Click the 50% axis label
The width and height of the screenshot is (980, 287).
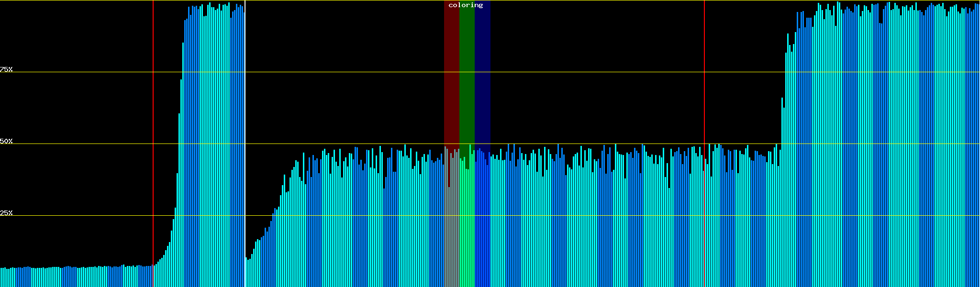coord(6,141)
